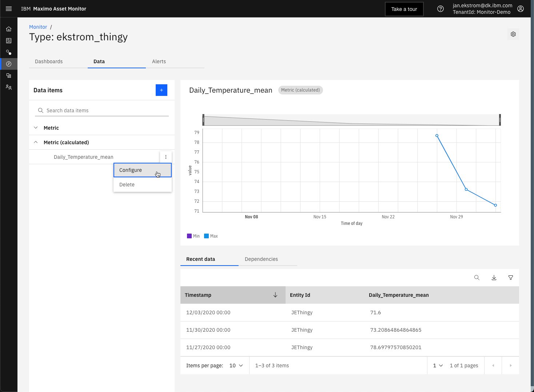The image size is (534, 392).
Task: Toggle the Max legend swatch
Action: click(207, 236)
